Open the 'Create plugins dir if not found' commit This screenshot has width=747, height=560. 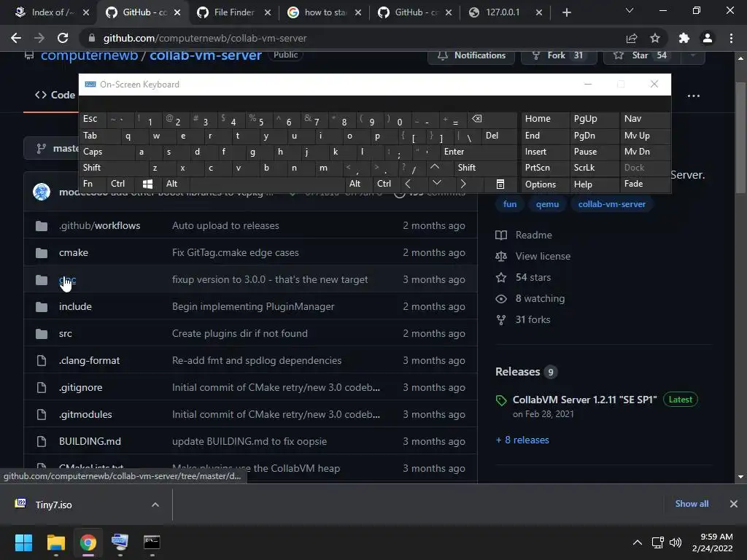239,334
